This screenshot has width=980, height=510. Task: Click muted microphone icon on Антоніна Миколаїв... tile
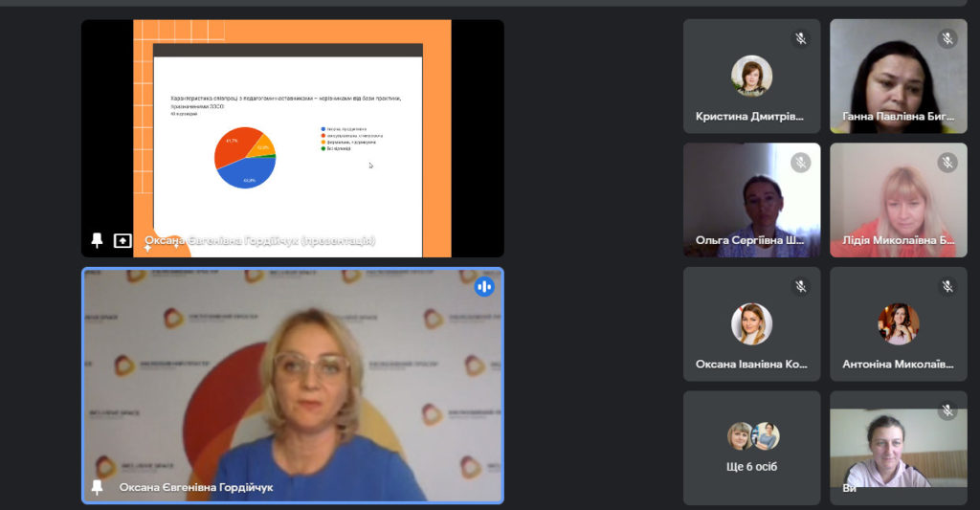(x=947, y=287)
